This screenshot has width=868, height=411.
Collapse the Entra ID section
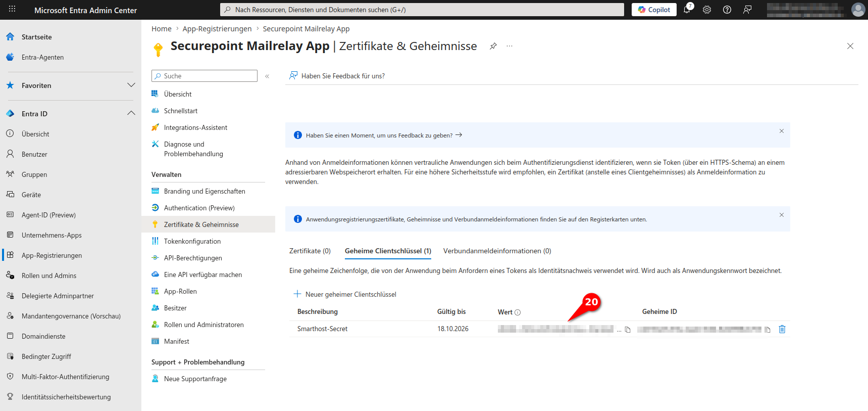coord(131,113)
